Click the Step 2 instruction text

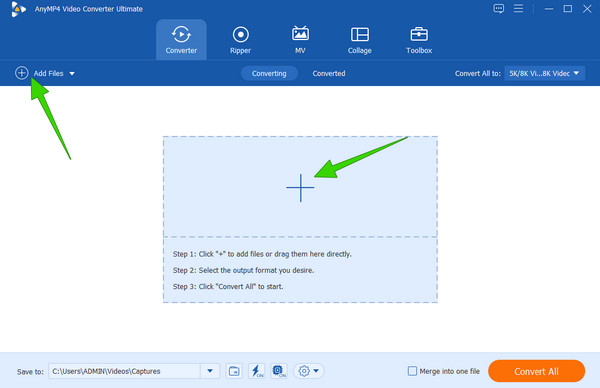coord(243,270)
